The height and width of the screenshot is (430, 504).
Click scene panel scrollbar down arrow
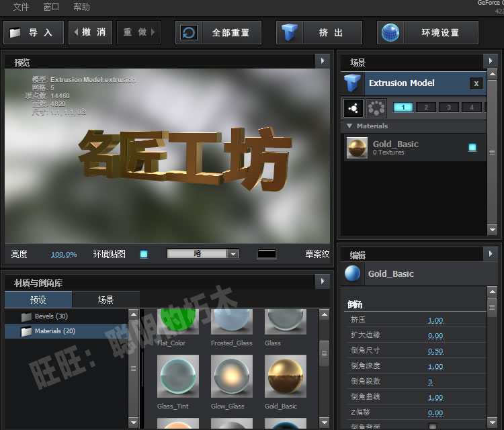click(492, 230)
